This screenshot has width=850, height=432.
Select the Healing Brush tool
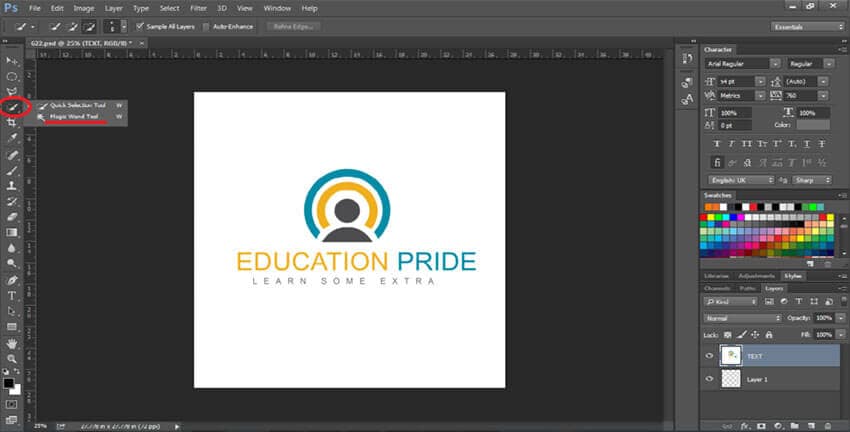click(11, 155)
